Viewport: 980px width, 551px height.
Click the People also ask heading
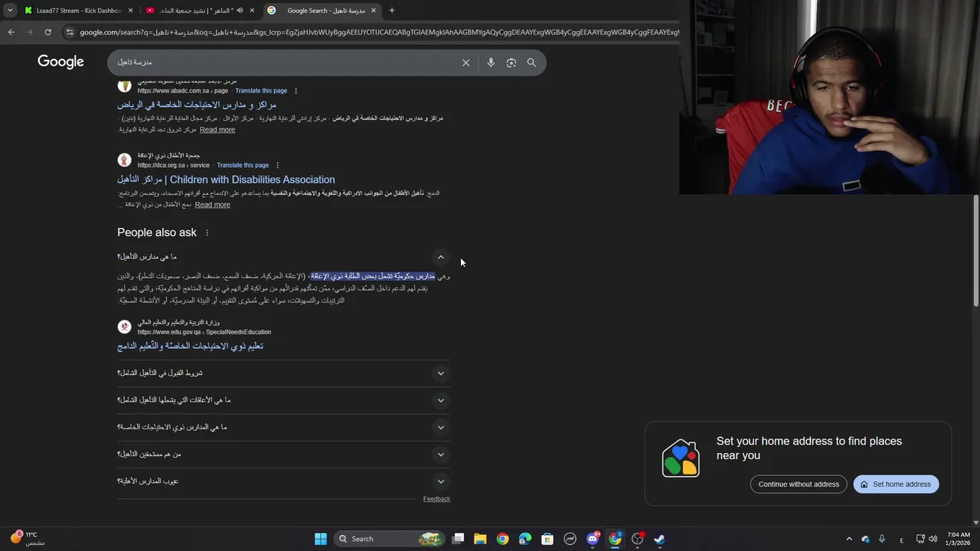[157, 233]
